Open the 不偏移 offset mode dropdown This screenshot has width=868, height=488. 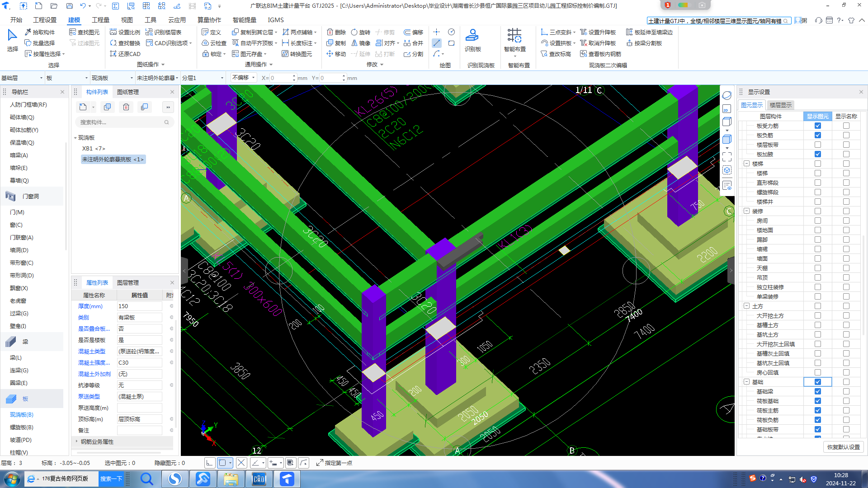243,78
